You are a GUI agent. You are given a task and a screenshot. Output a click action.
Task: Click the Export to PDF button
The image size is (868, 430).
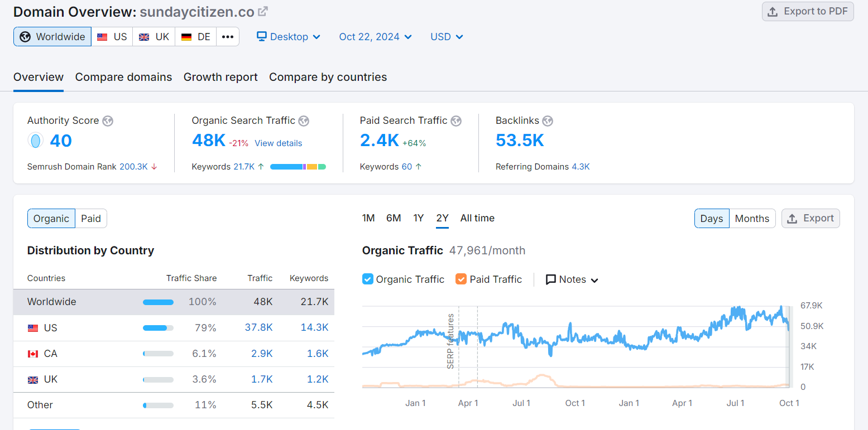(808, 11)
